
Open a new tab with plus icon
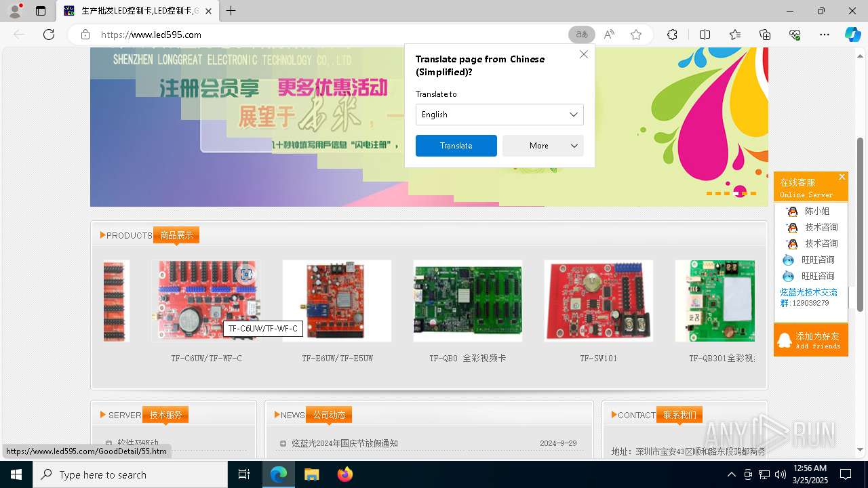click(231, 11)
